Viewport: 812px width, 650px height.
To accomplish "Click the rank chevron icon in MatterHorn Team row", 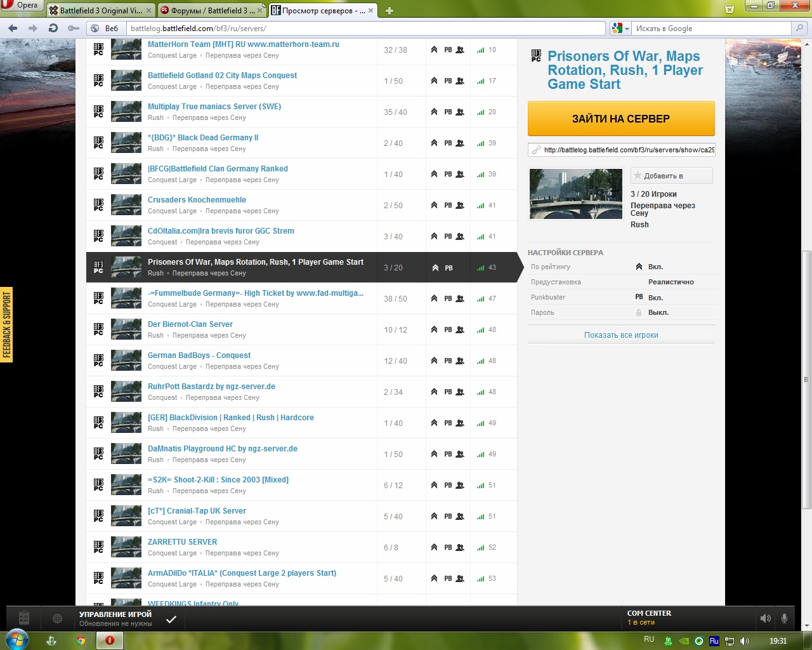I will coord(434,50).
